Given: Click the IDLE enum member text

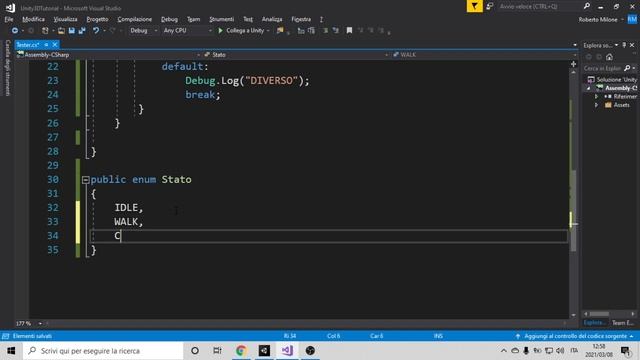Looking at the screenshot, I should [x=126, y=208].
